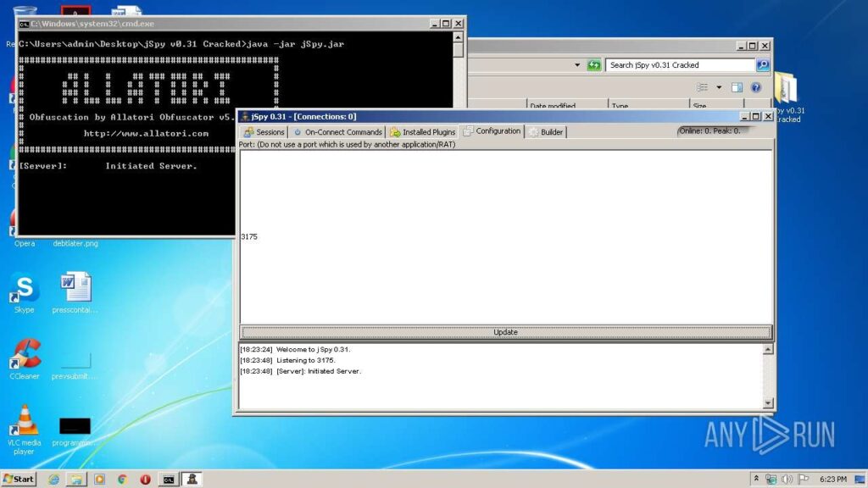Click the Online/Peak status indicator
This screenshot has height=488, width=868.
(714, 131)
